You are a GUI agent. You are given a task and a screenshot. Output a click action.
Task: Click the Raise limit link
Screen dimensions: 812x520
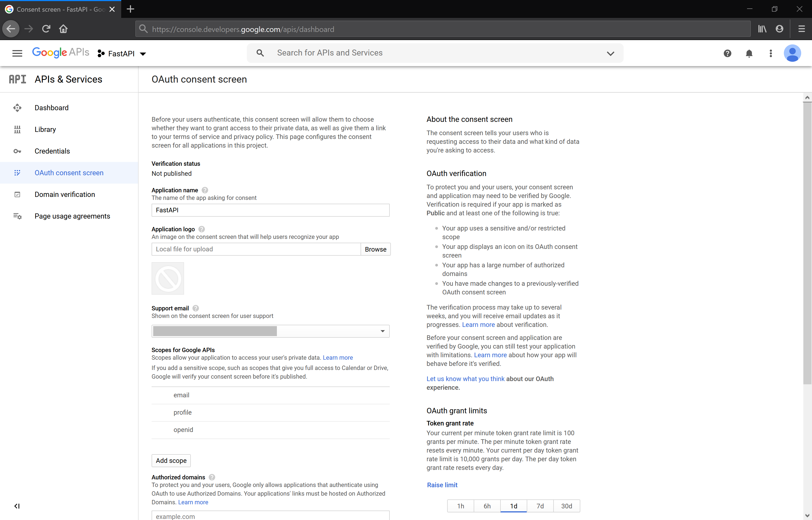pyautogui.click(x=442, y=485)
